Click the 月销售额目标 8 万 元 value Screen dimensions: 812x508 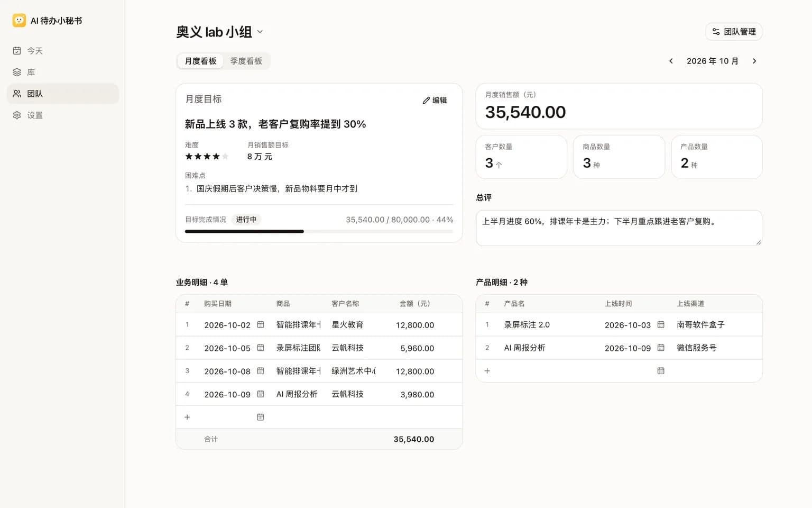pyautogui.click(x=260, y=157)
